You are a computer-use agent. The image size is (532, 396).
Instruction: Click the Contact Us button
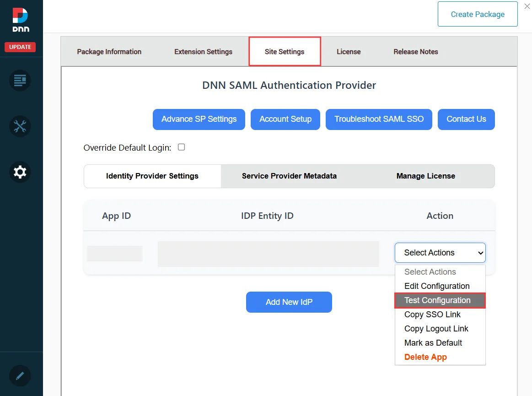pos(466,119)
